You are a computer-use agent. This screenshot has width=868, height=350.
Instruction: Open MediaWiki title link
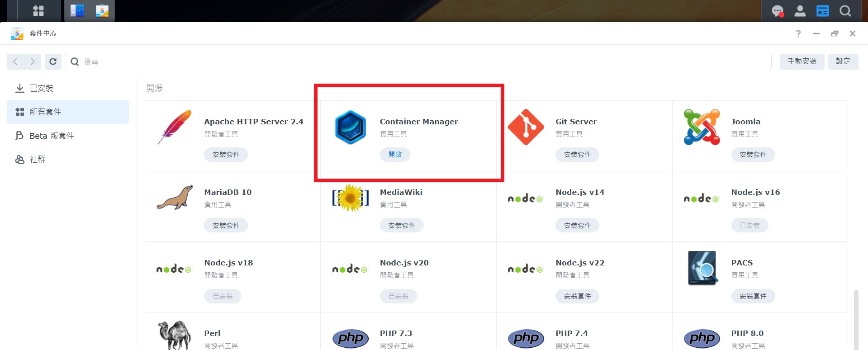pos(401,192)
